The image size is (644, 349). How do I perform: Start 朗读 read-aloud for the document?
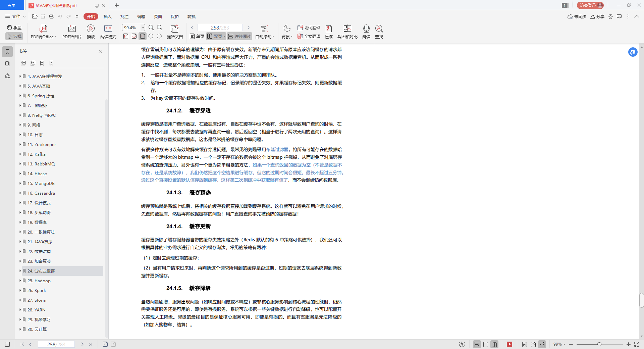pos(366,32)
